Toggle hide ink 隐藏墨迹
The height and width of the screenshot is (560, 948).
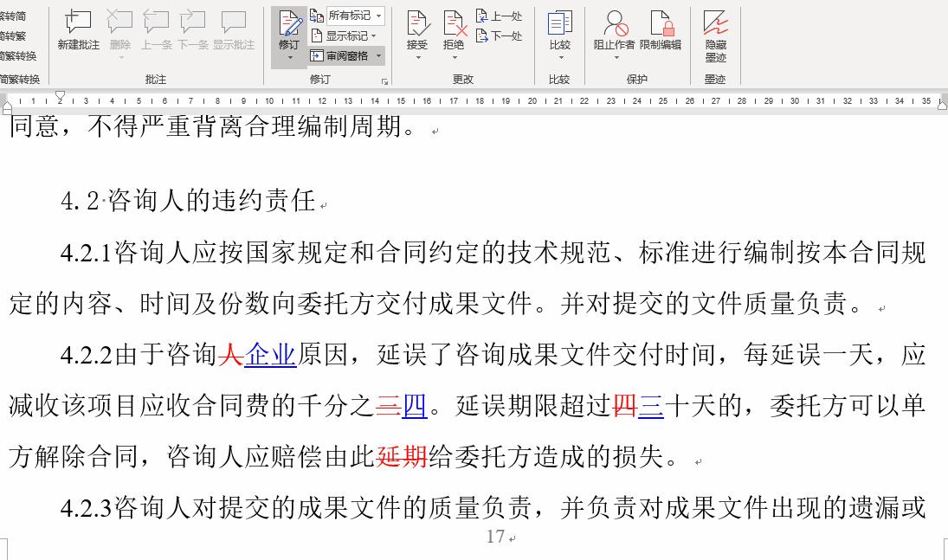[x=715, y=35]
